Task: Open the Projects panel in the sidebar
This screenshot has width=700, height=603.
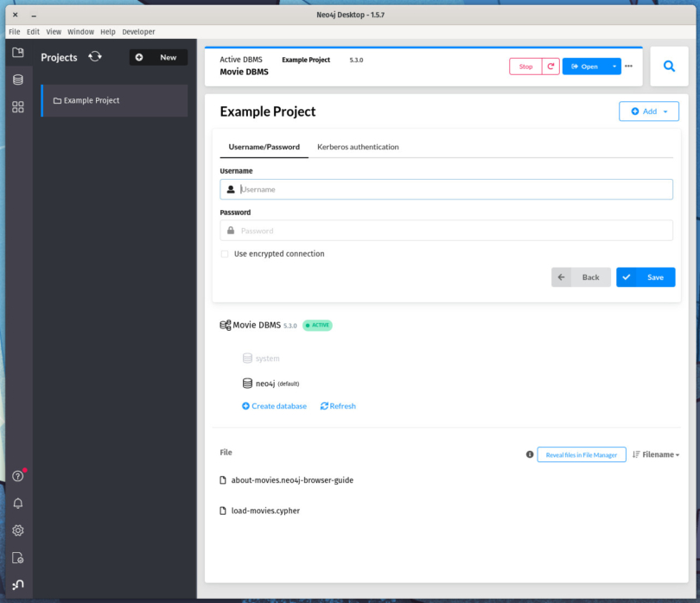Action: 17,52
